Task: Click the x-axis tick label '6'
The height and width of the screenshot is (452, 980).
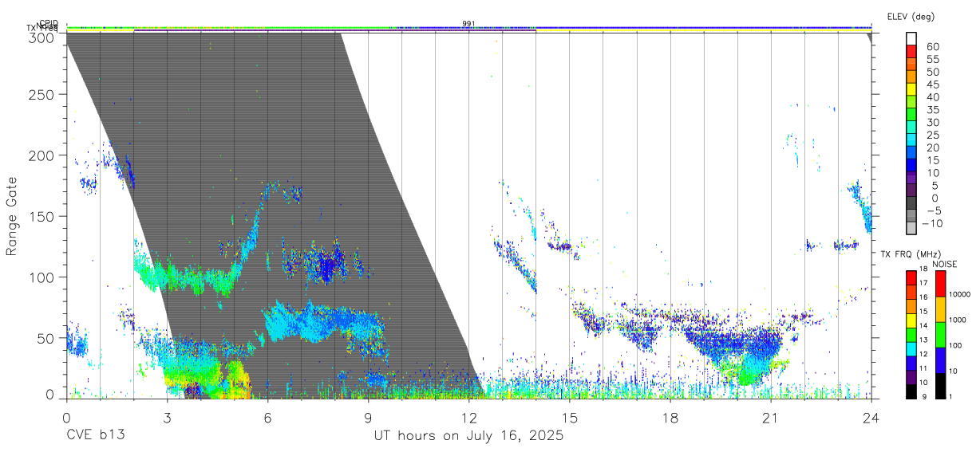Action: [x=267, y=417]
